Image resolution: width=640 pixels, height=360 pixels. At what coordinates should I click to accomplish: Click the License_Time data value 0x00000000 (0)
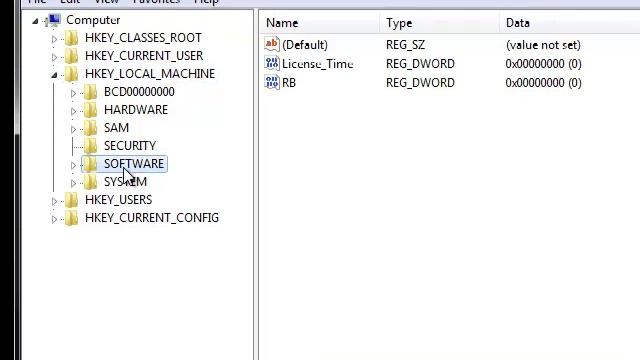tap(544, 64)
